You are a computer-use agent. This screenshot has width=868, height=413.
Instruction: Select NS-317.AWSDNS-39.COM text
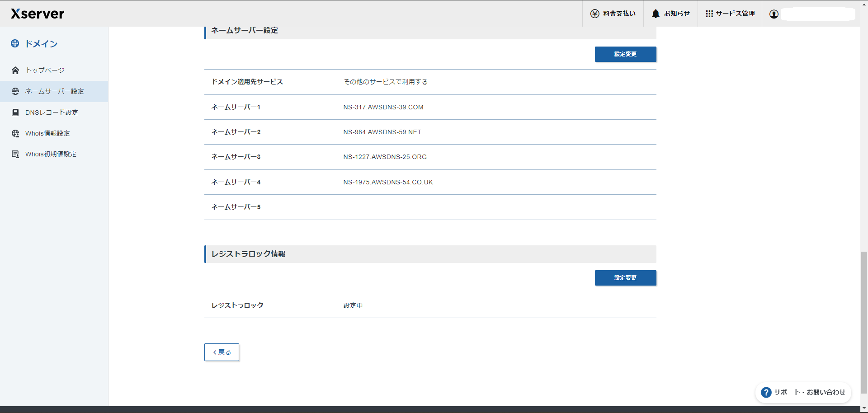pyautogui.click(x=383, y=107)
